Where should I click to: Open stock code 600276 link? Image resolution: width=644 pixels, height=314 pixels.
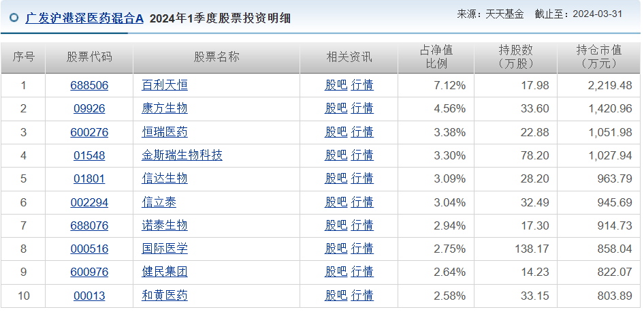(x=89, y=132)
